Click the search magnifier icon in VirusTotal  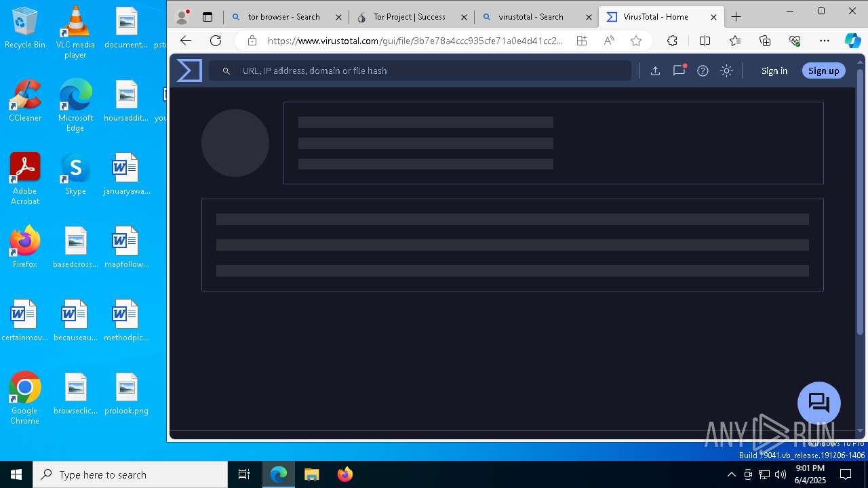click(x=226, y=70)
